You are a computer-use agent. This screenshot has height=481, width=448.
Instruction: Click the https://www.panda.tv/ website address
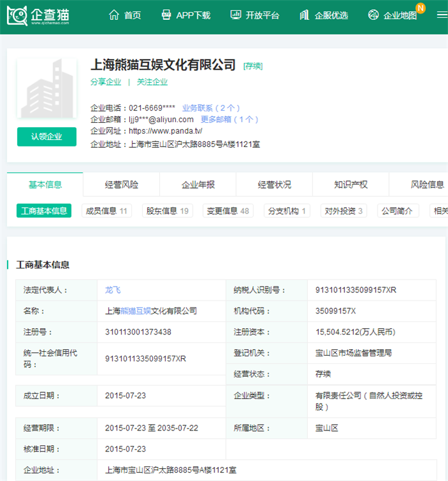tap(165, 131)
